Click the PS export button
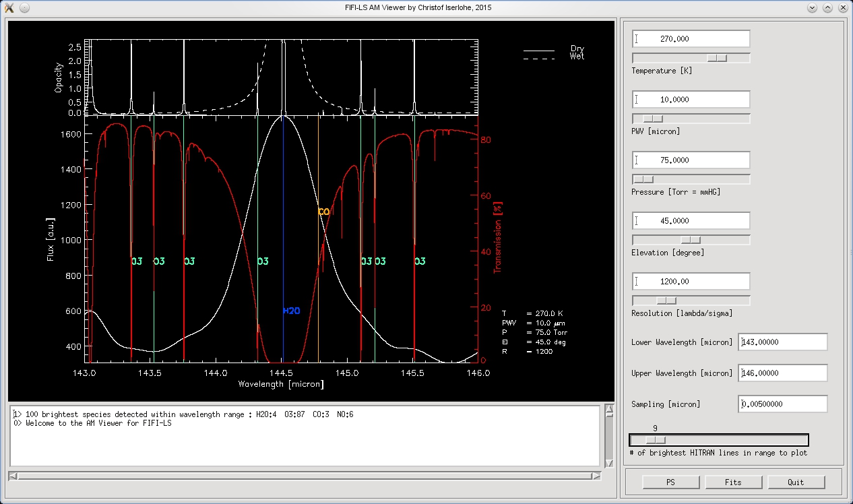The image size is (853, 504). coord(670,482)
